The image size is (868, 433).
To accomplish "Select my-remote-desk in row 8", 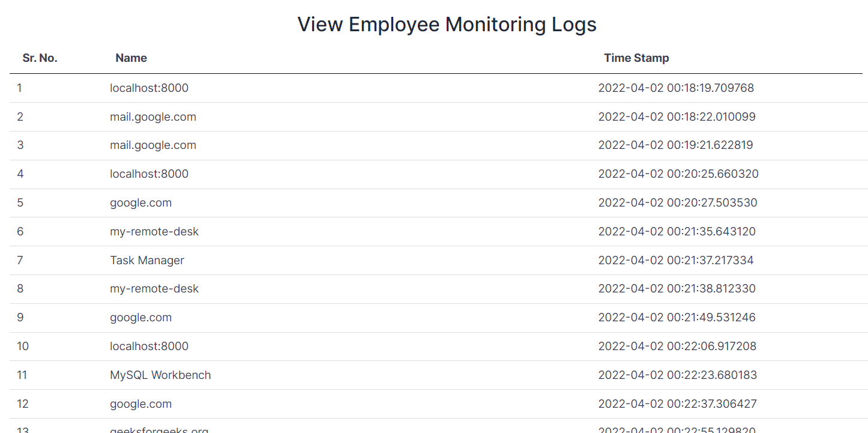I will click(154, 289).
